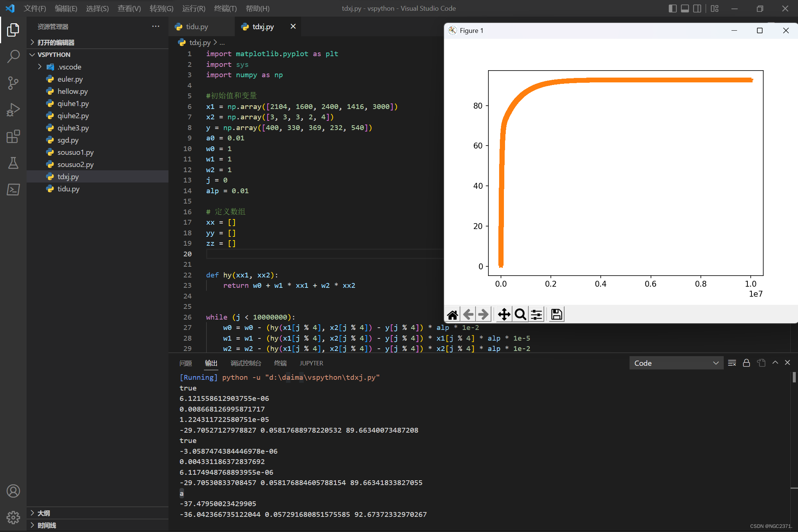The height and width of the screenshot is (532, 798).
Task: Open the Source Control view
Action: (x=13, y=83)
